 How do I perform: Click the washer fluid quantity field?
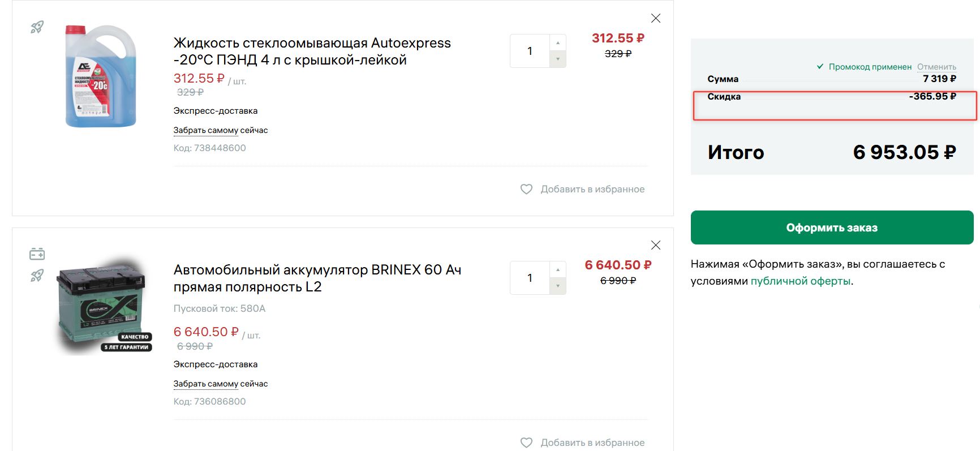(530, 51)
